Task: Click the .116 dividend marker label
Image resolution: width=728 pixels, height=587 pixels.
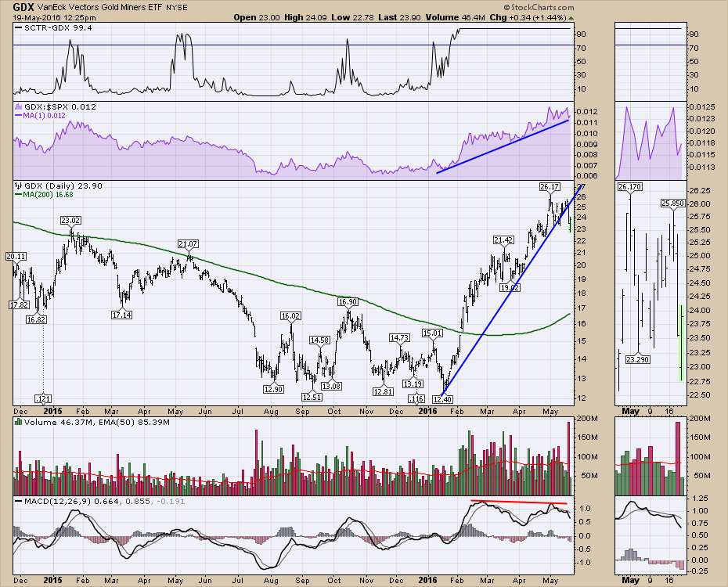Action: click(x=416, y=398)
